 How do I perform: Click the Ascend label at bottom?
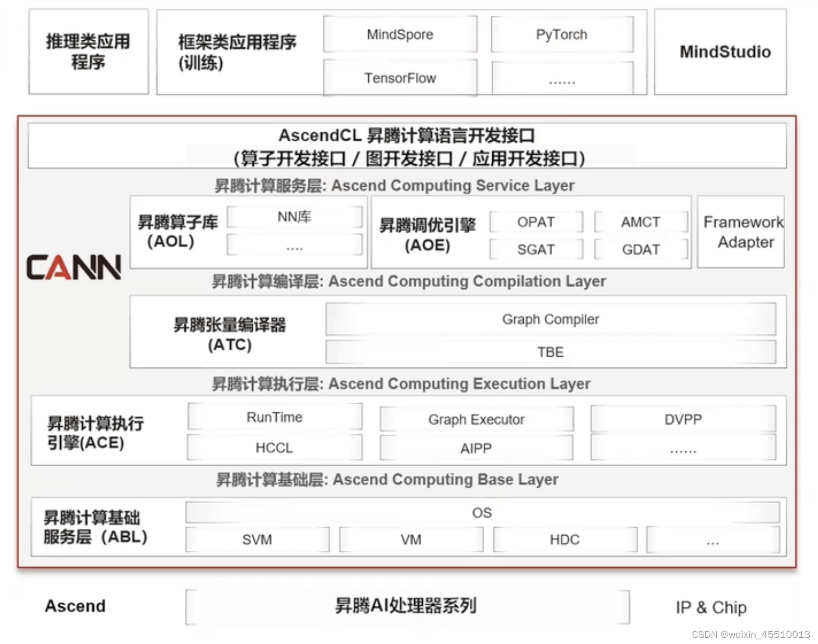pyautogui.click(x=76, y=606)
